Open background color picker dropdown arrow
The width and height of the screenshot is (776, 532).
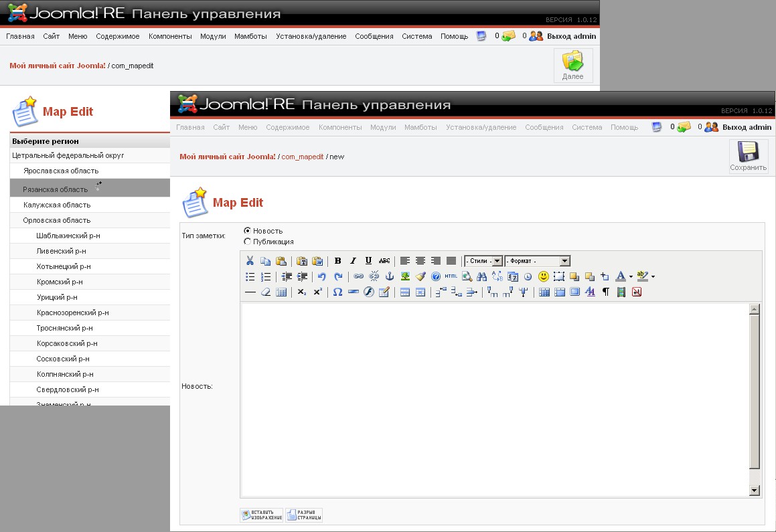(x=653, y=277)
